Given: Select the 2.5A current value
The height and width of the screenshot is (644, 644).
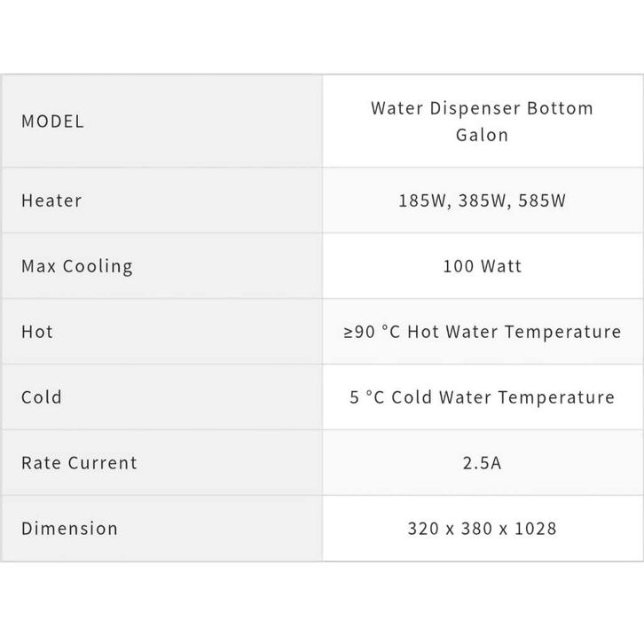Looking at the screenshot, I should pos(482,462).
